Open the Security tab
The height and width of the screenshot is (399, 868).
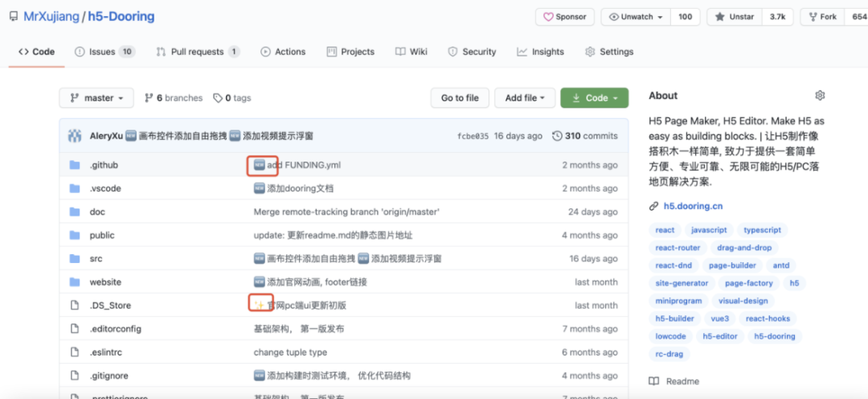472,51
